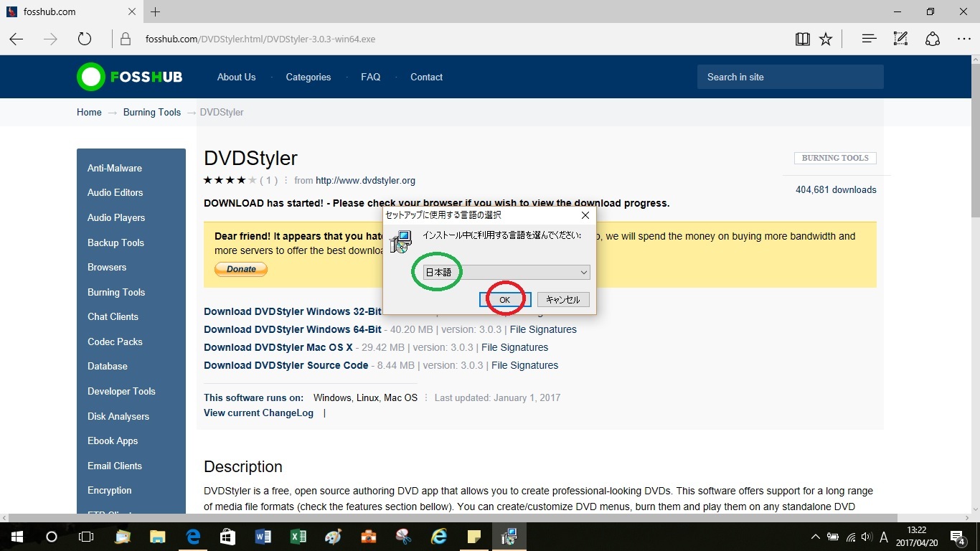Open View current ChangeLog link
The image size is (980, 551).
[258, 413]
